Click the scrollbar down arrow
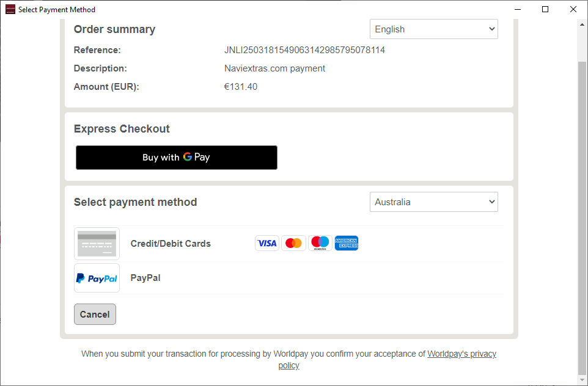Image resolution: width=588 pixels, height=386 pixels. [582, 380]
